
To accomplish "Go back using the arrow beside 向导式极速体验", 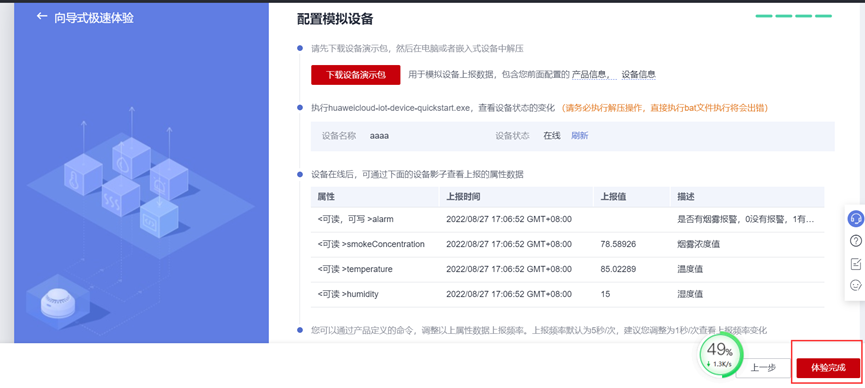I will (41, 17).
